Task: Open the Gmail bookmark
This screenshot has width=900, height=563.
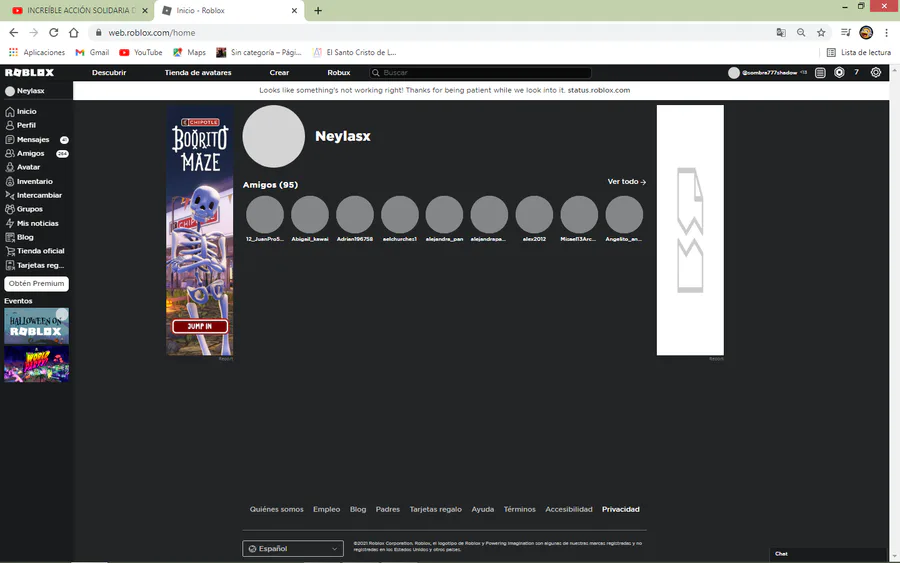Action: pos(92,52)
